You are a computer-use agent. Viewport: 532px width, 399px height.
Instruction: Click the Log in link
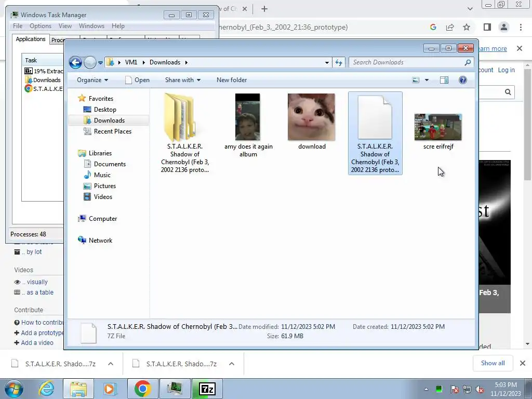pos(506,70)
